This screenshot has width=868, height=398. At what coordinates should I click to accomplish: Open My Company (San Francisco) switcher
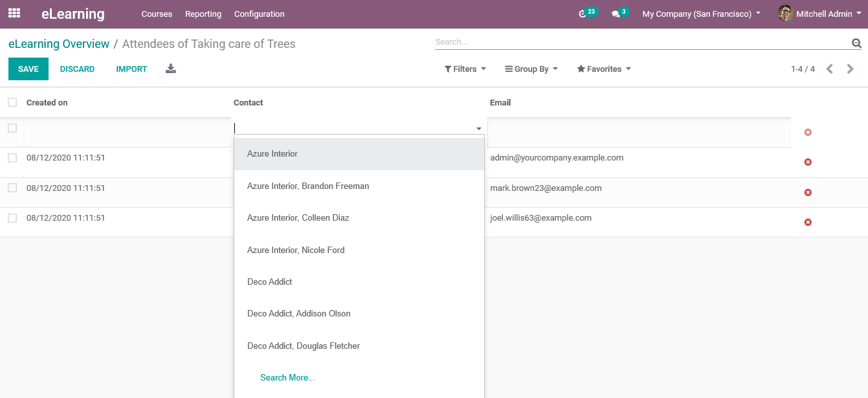[x=702, y=14]
